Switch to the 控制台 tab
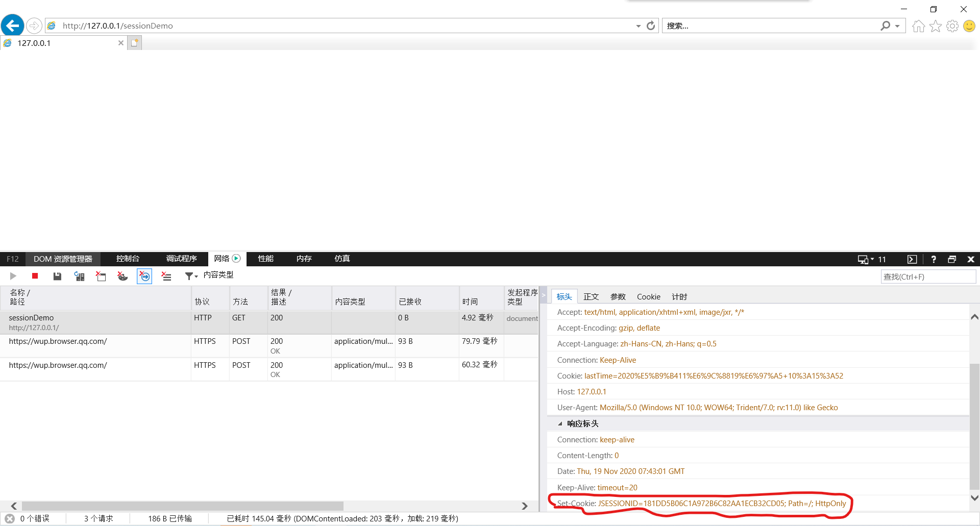 (x=128, y=259)
